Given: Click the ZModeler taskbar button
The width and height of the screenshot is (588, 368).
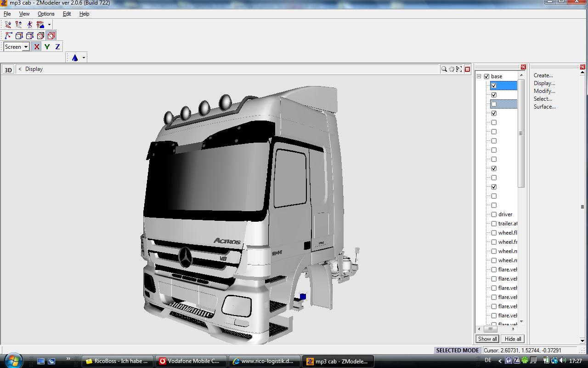Looking at the screenshot, I should click(338, 361).
